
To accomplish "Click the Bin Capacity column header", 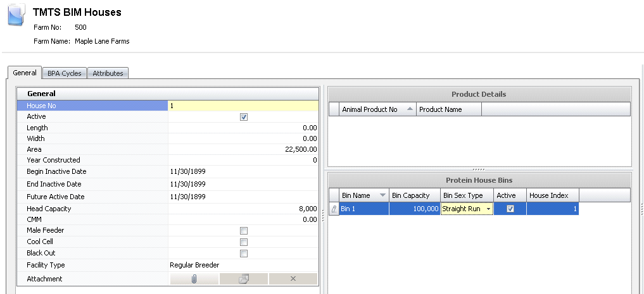I will 411,196.
